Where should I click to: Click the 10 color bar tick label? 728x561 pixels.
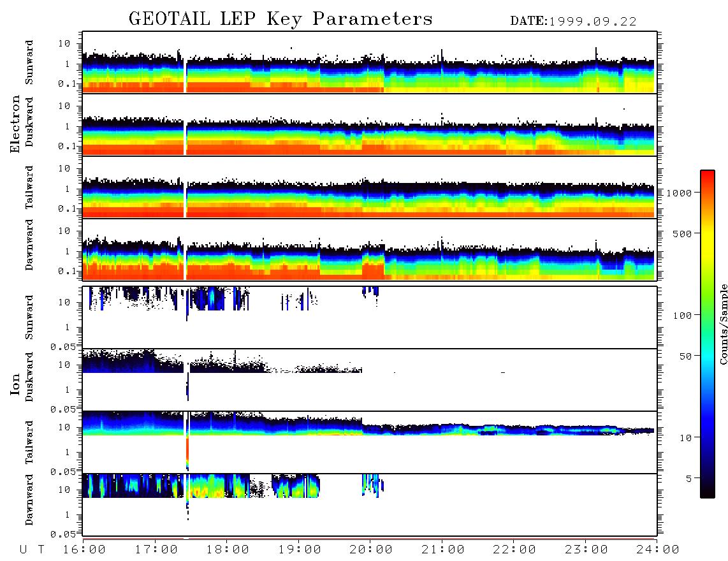[686, 437]
